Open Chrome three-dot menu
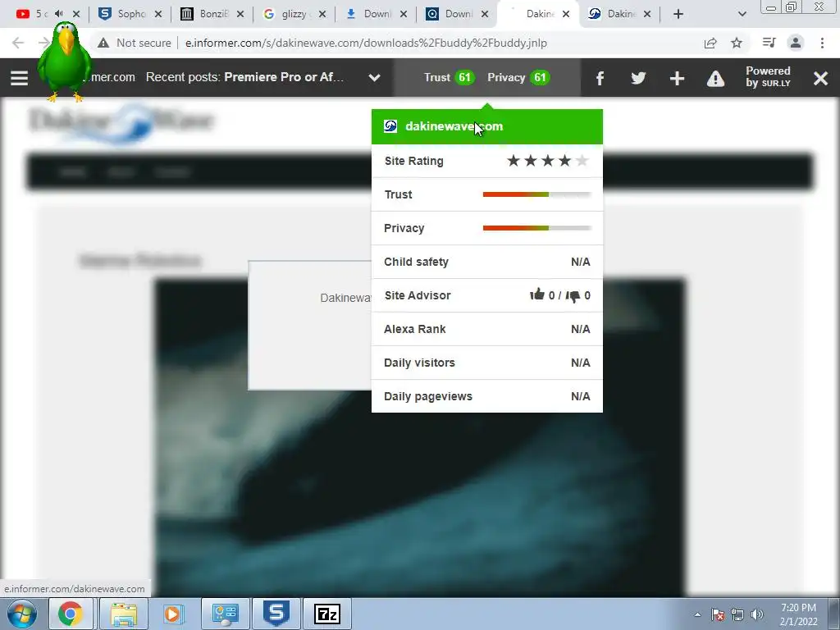The height and width of the screenshot is (630, 840). click(822, 43)
